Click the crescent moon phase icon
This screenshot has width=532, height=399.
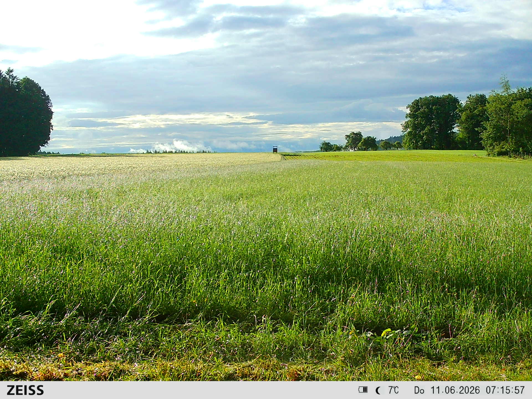(378, 390)
